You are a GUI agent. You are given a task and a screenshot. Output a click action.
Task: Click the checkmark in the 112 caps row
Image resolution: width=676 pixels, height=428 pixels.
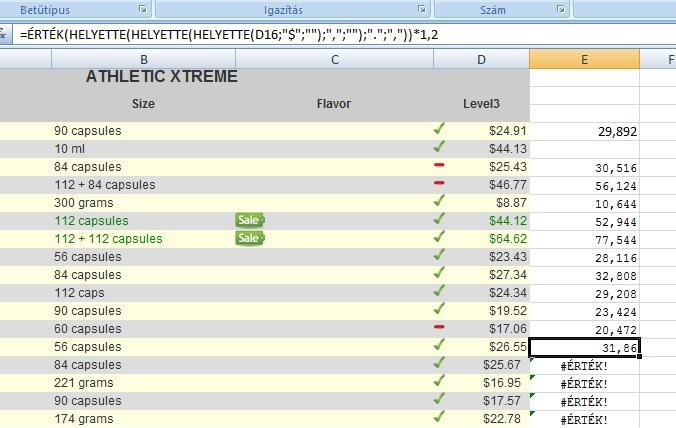point(439,291)
